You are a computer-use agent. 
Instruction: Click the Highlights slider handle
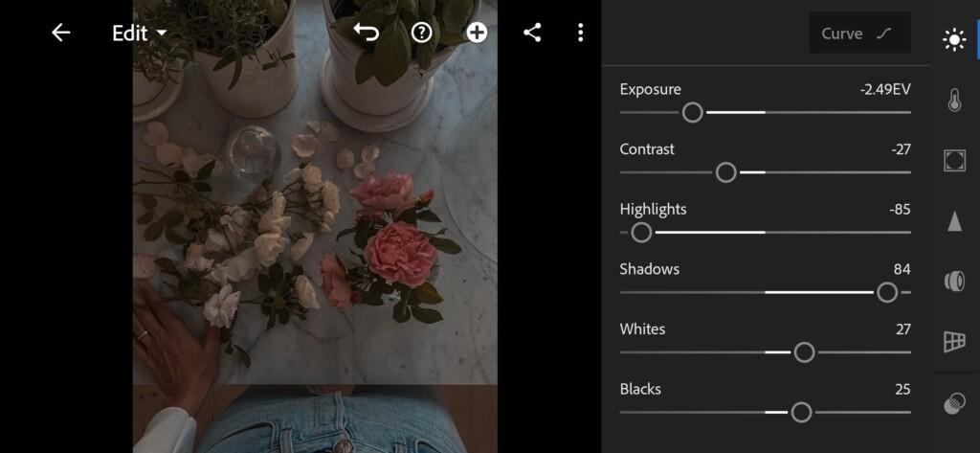pyautogui.click(x=641, y=233)
